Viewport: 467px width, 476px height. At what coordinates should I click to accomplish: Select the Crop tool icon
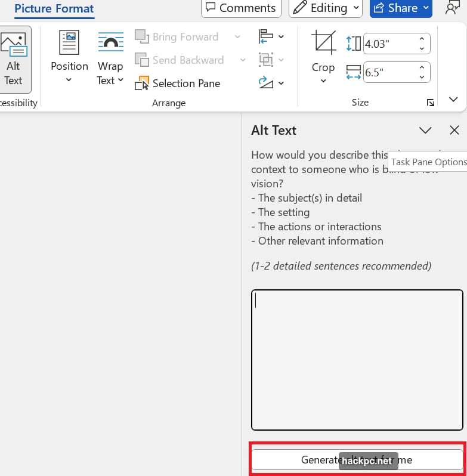click(x=323, y=44)
